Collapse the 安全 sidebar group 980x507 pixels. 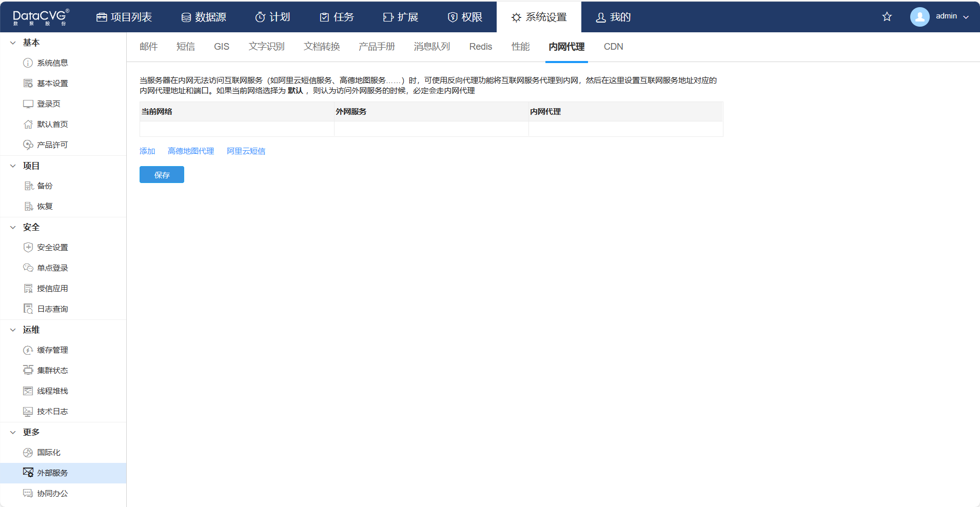click(x=13, y=228)
